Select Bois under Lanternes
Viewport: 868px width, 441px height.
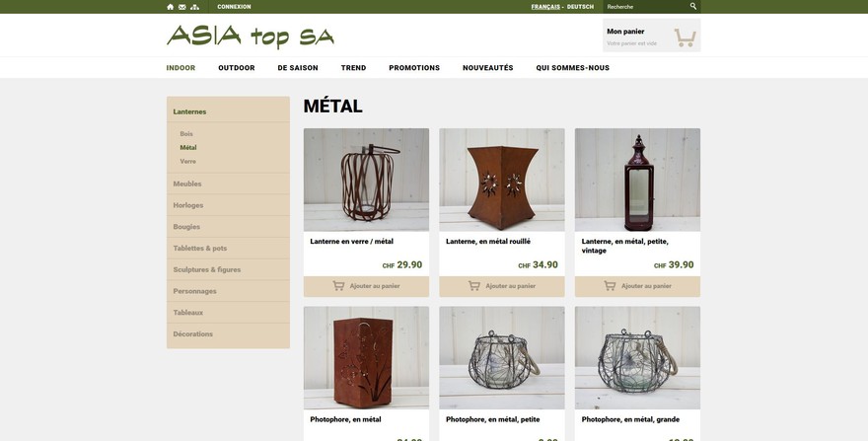click(x=186, y=134)
